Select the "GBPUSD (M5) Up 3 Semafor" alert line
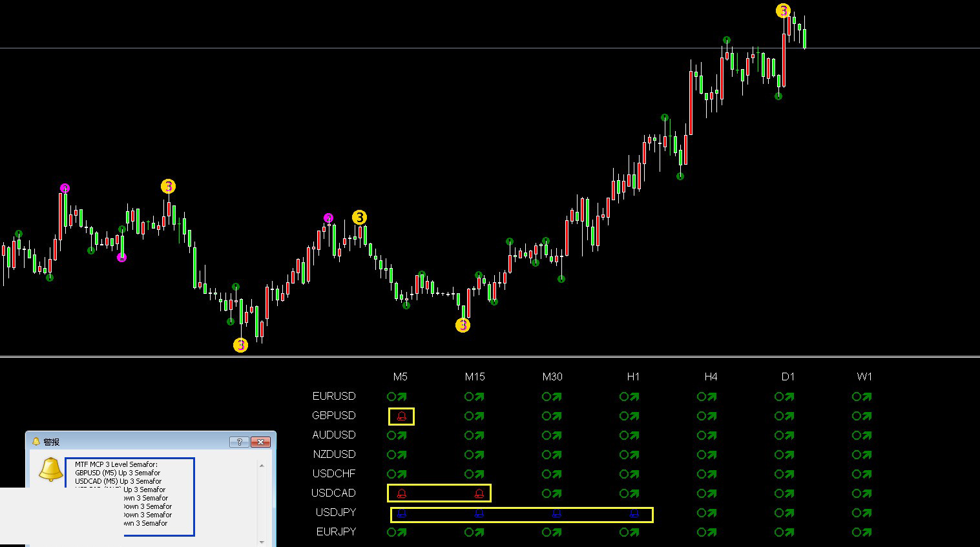980x547 pixels. click(x=117, y=473)
